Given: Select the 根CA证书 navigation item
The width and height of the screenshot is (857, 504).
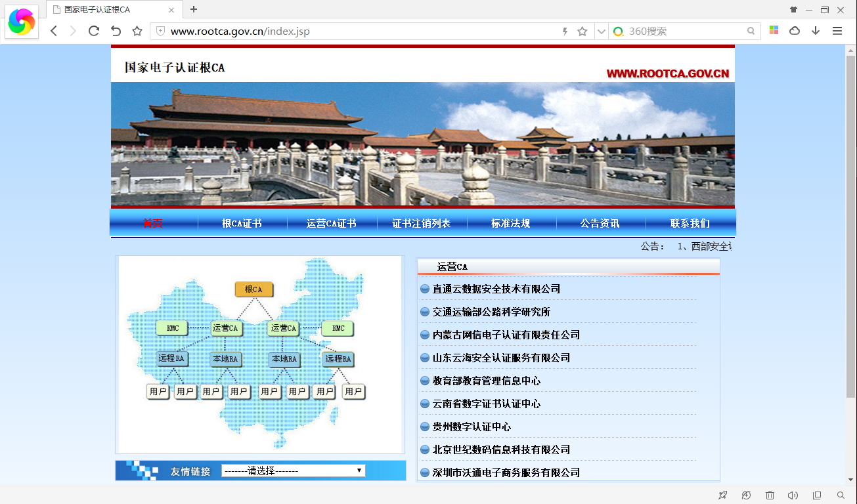Looking at the screenshot, I should click(x=242, y=223).
